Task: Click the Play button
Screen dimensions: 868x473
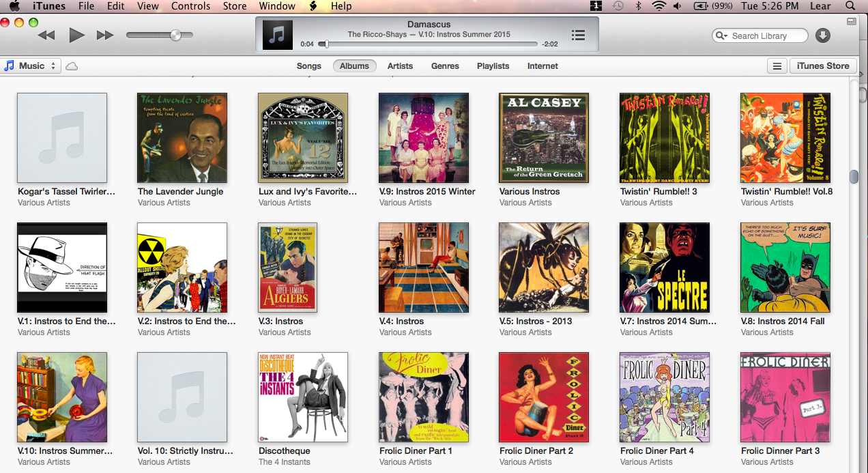Action: coord(76,35)
